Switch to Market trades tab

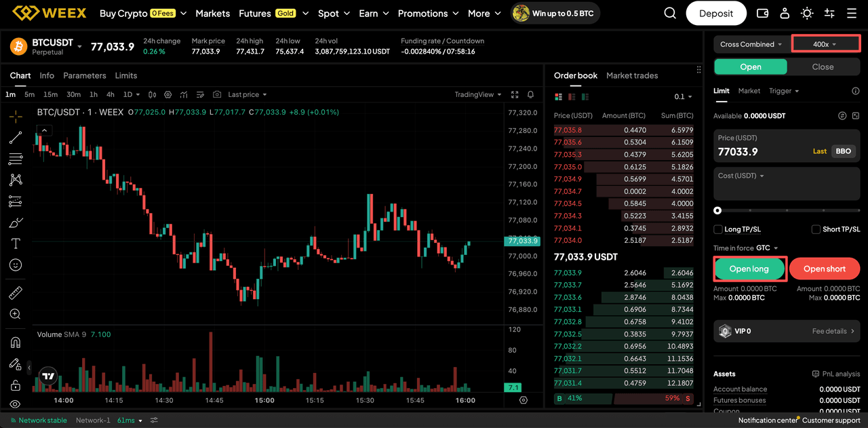pos(632,75)
